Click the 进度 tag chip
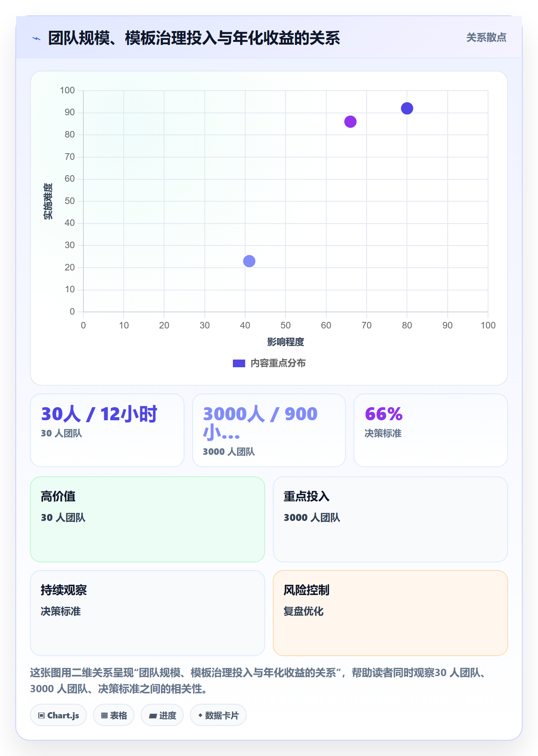This screenshot has height=756, width=538. point(162,715)
